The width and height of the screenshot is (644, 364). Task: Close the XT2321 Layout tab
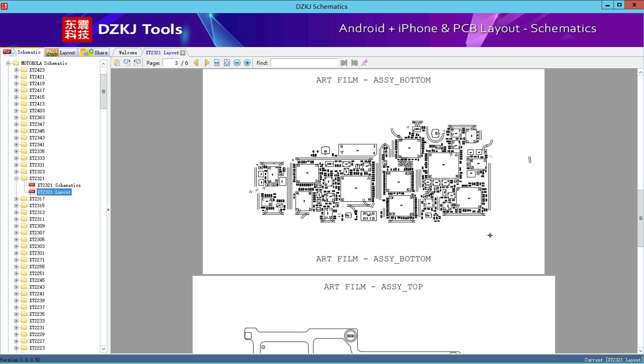182,53
